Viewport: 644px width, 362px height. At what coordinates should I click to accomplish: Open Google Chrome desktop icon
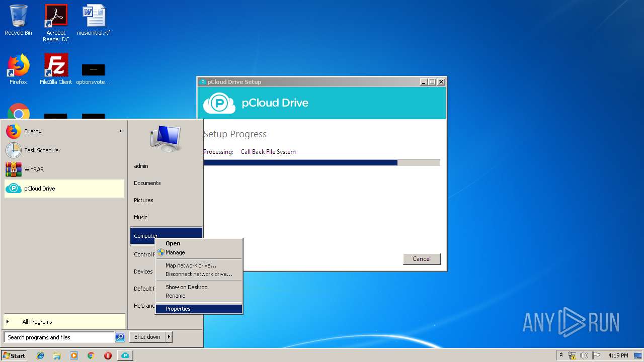click(x=19, y=112)
